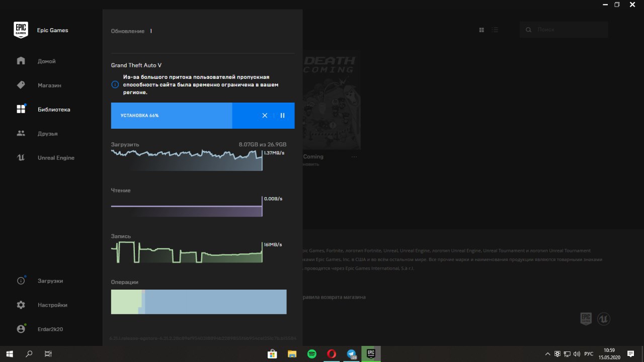Pause the Grand Theft Auto V installation
644x362 pixels.
click(282, 116)
